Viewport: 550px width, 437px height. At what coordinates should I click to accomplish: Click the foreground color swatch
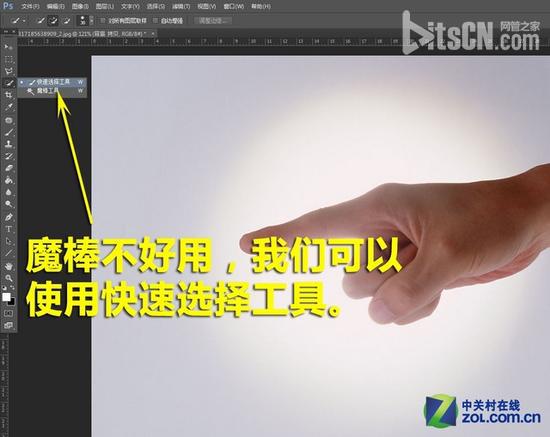click(6, 297)
